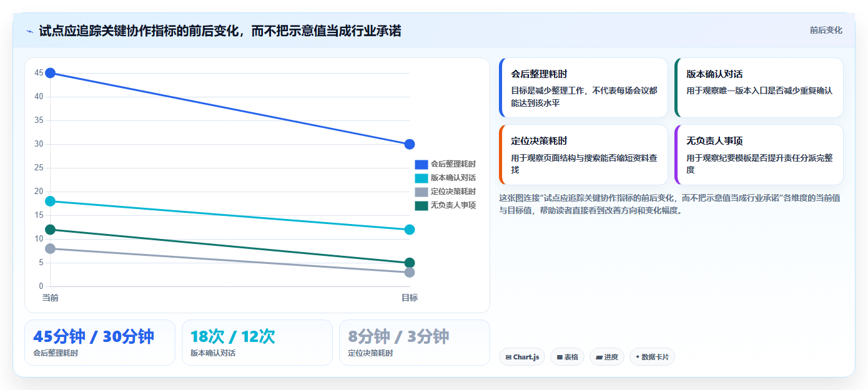Click the y-axis value 25
The image size is (868, 390).
[x=39, y=168]
